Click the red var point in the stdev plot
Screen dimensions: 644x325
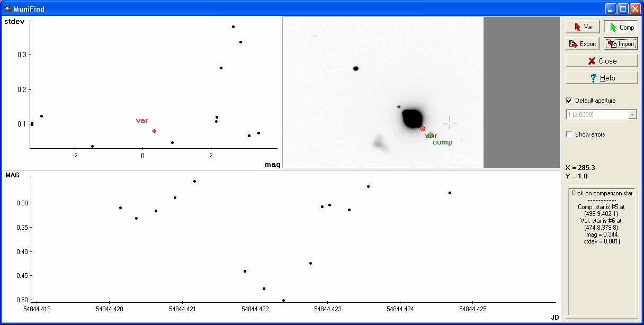tap(154, 131)
